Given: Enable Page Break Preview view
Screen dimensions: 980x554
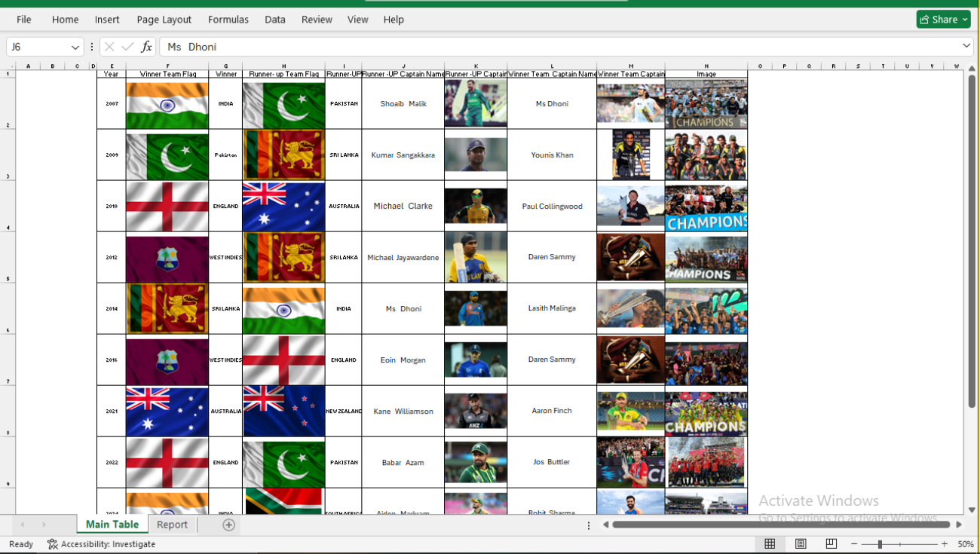Looking at the screenshot, I should [831, 544].
